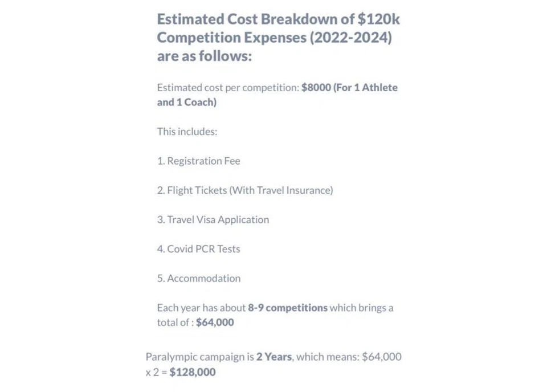Click the bold "and 1 Coach)" text
Image resolution: width=547 pixels, height=392 pixels.
187,103
